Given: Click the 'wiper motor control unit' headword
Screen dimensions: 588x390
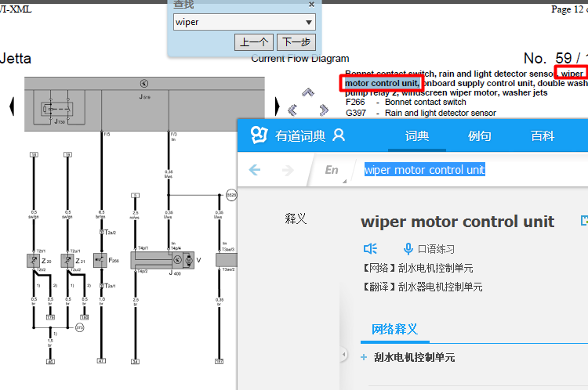Looking at the screenshot, I should tap(457, 222).
